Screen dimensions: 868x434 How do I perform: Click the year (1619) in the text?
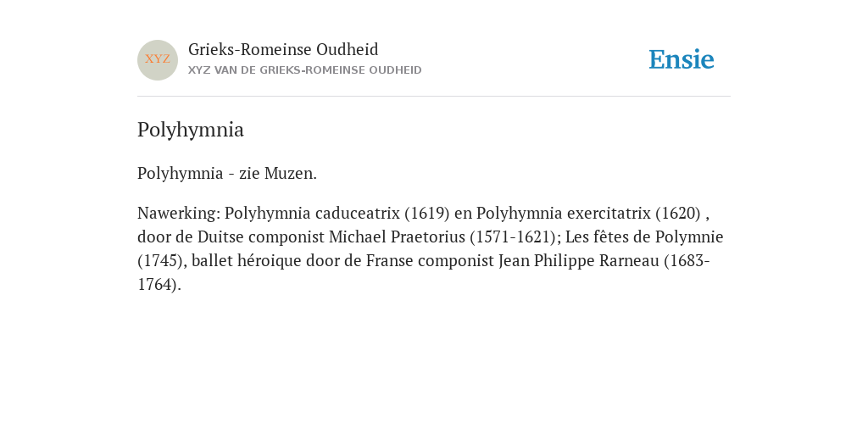point(427,213)
